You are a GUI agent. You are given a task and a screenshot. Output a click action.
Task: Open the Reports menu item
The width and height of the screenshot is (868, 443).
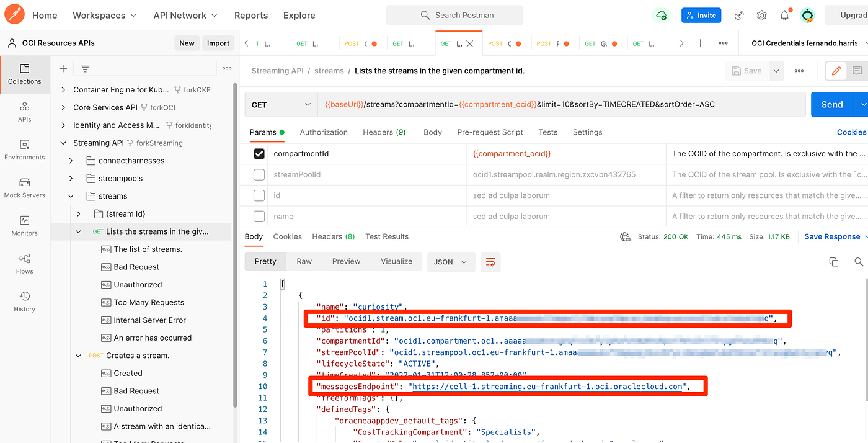click(251, 15)
